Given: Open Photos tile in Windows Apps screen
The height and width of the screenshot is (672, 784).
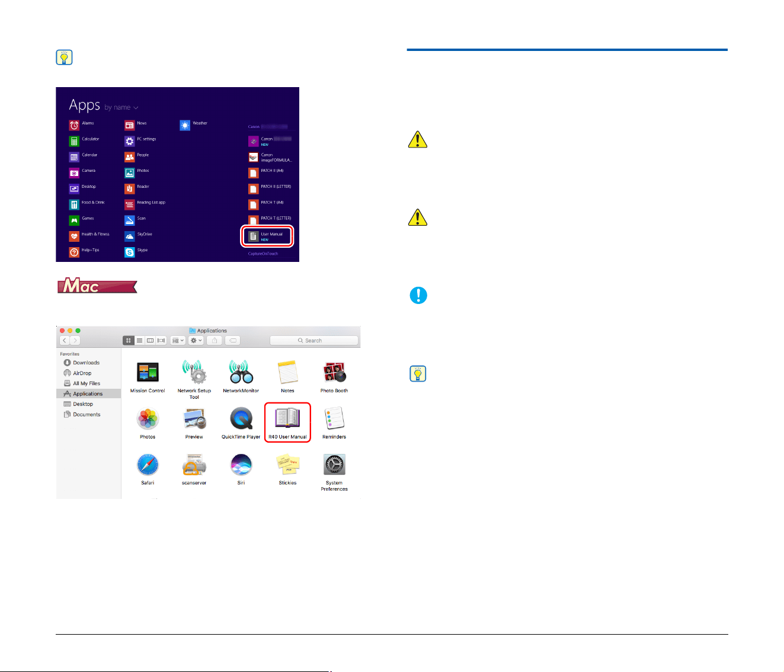Looking at the screenshot, I should tap(137, 172).
